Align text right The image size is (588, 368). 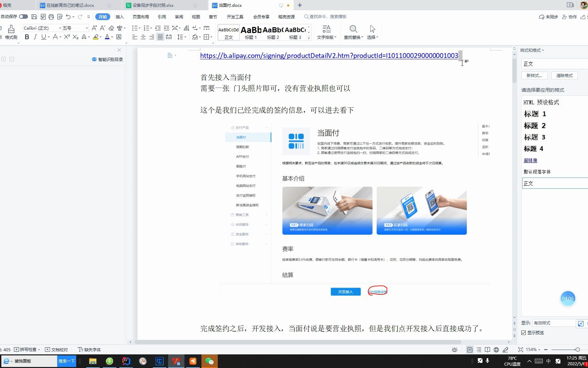click(152, 37)
